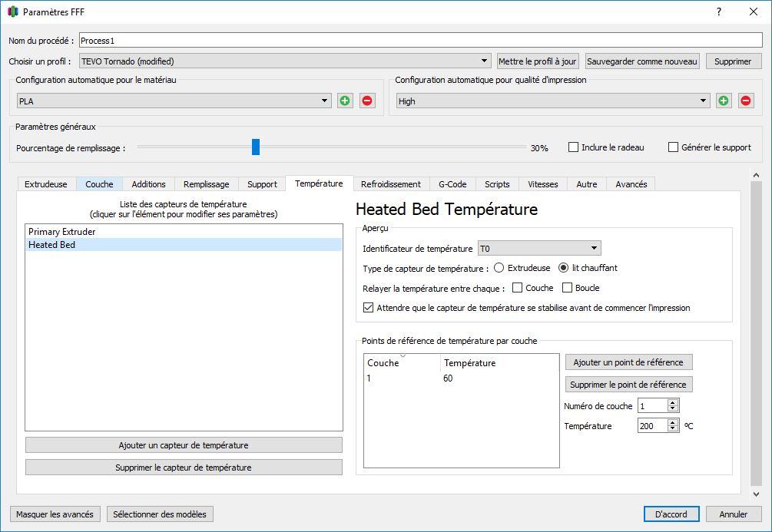Click Masquer les avancés button
The width and height of the screenshot is (772, 532).
pyautogui.click(x=55, y=514)
